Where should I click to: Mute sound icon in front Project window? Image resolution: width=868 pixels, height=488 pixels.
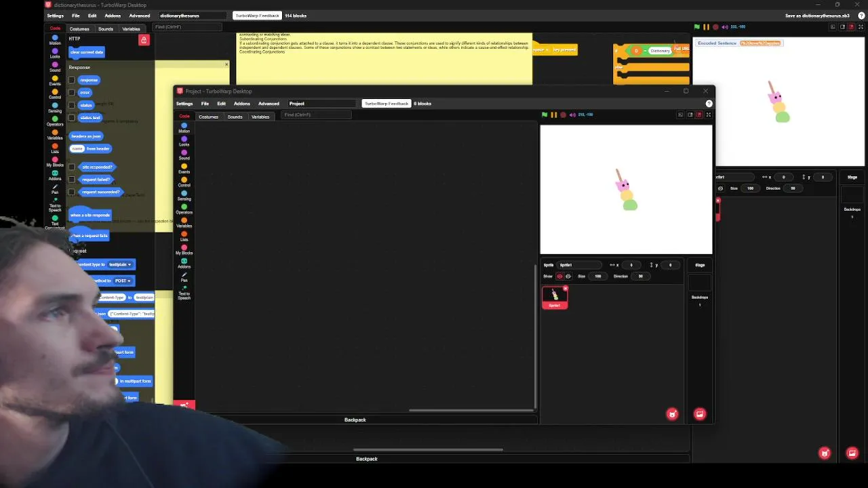click(572, 115)
